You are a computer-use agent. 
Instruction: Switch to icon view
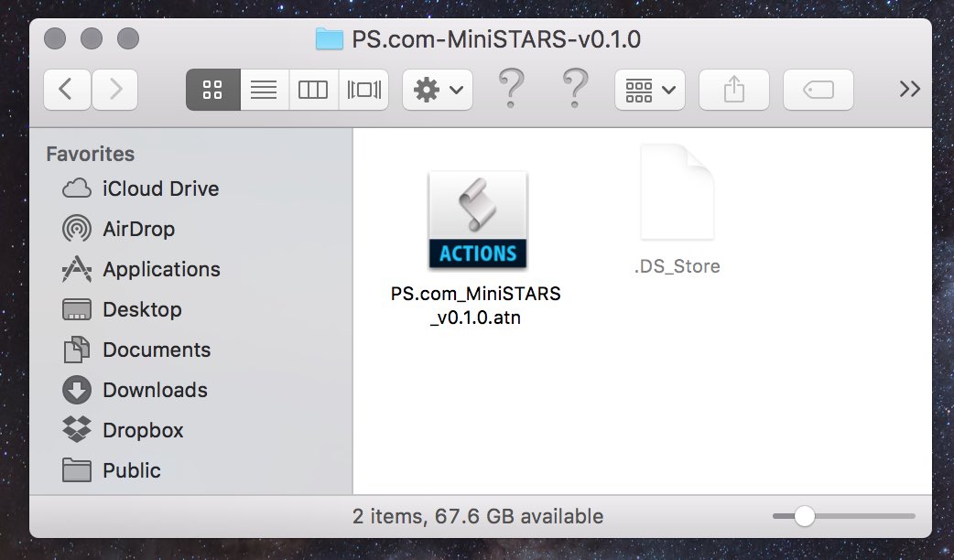coord(213,90)
